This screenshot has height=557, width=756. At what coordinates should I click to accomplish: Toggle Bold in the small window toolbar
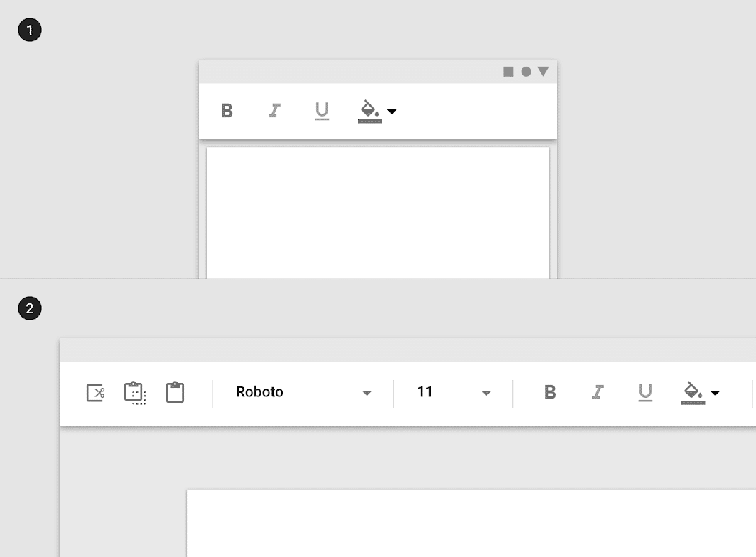click(227, 110)
